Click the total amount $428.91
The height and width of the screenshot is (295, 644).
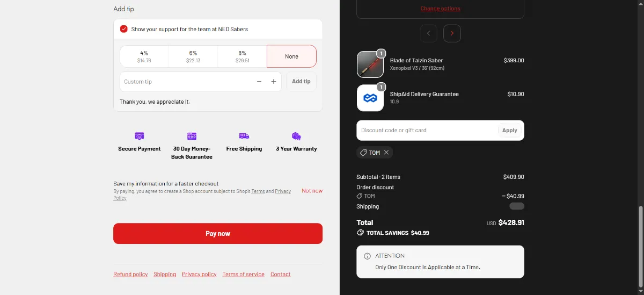coord(511,222)
